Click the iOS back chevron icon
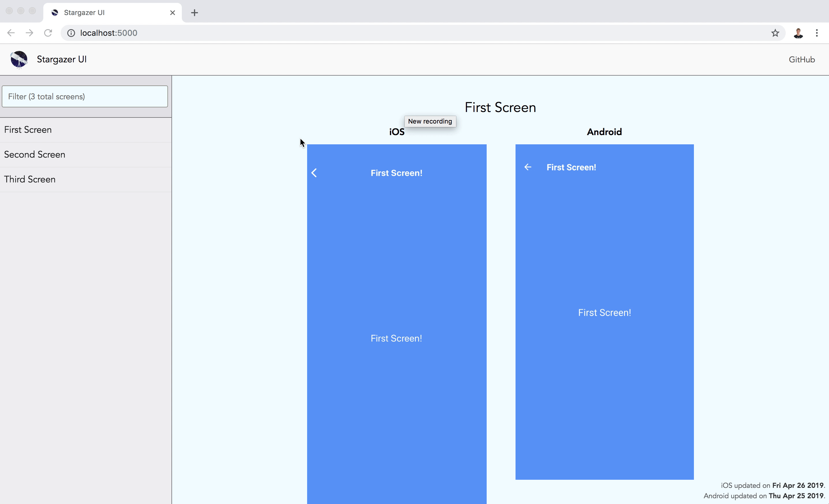 click(x=314, y=173)
